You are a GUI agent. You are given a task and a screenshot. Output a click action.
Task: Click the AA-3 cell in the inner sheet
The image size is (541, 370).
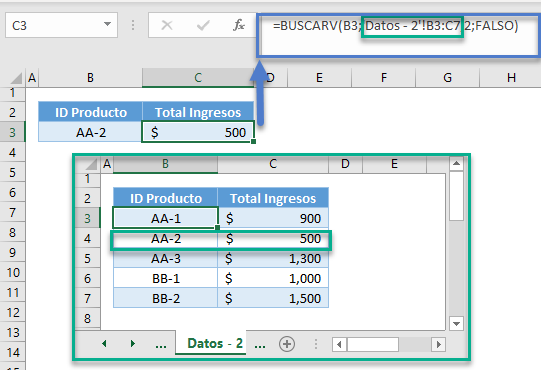click(x=165, y=258)
